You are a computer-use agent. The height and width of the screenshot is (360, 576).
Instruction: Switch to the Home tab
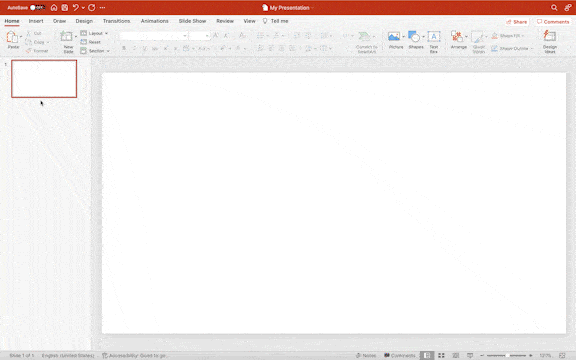click(12, 21)
